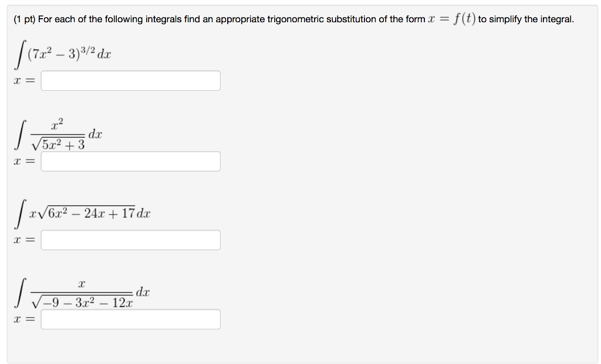Click the first x = label
The width and height of the screenshot is (601, 364).
(x=23, y=80)
